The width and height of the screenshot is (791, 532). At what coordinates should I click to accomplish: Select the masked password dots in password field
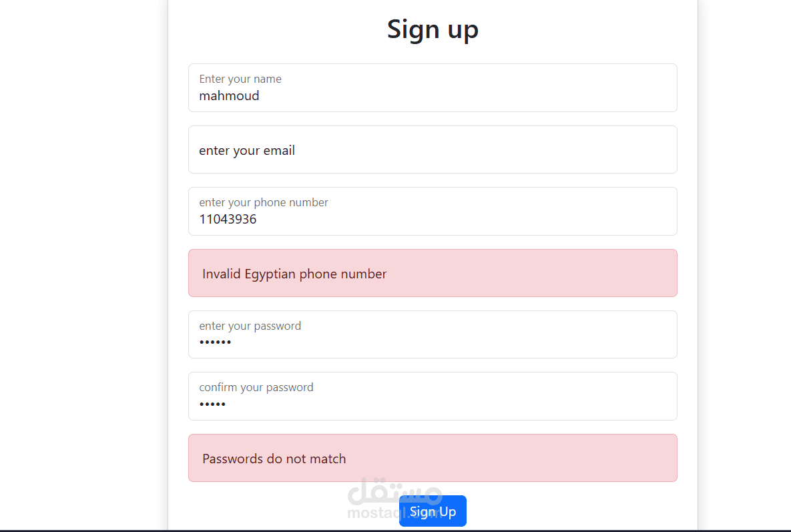pyautogui.click(x=215, y=342)
